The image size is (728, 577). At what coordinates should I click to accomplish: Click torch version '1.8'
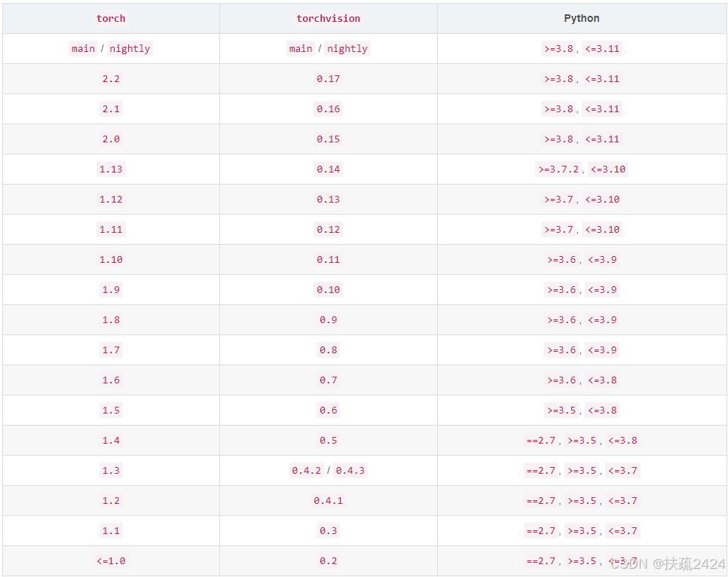[x=111, y=320]
